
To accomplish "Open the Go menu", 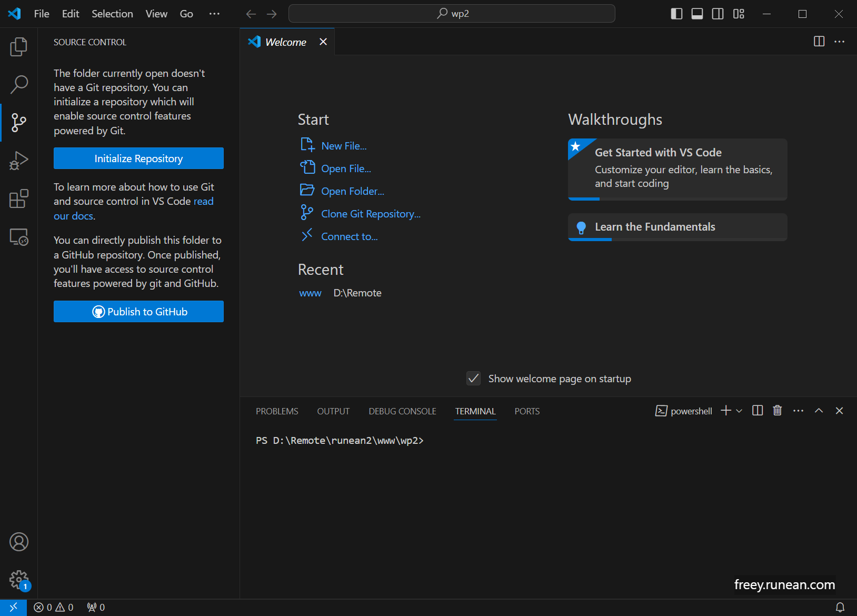I will 186,14.
